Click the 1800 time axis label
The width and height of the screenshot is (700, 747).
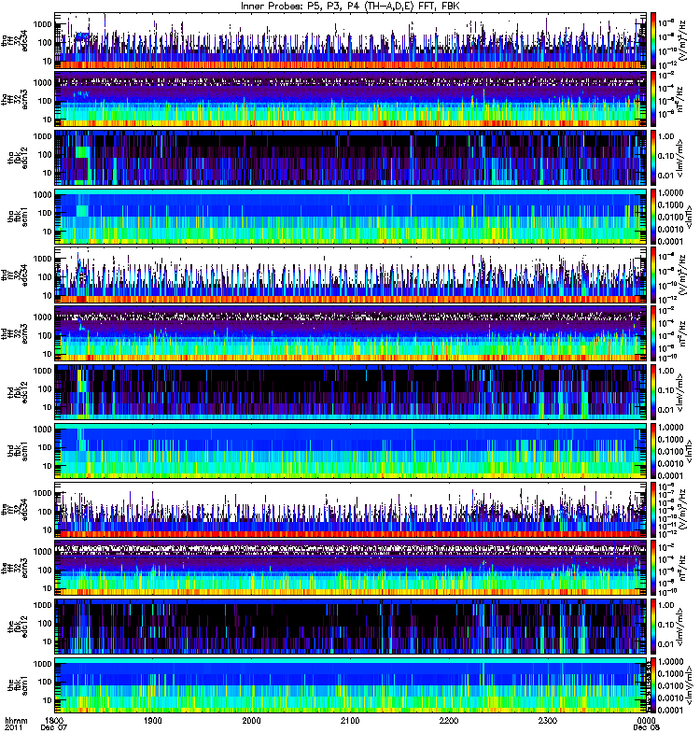click(x=54, y=720)
